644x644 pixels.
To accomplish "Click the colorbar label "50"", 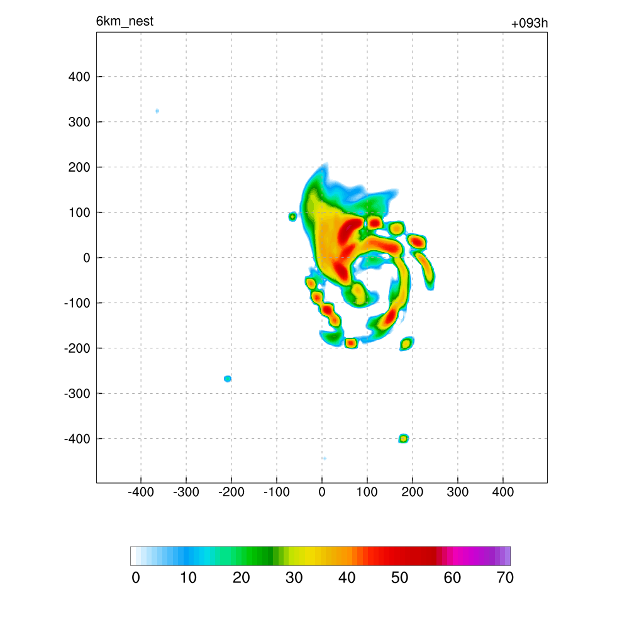I will [x=399, y=578].
